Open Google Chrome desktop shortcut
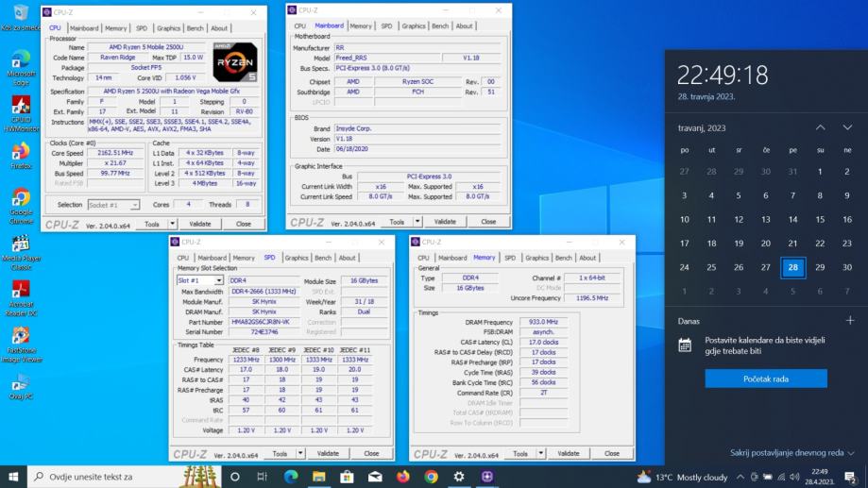The height and width of the screenshot is (488, 868). [21, 199]
